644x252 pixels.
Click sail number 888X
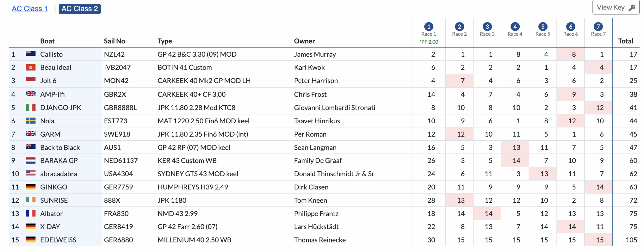[x=112, y=200]
